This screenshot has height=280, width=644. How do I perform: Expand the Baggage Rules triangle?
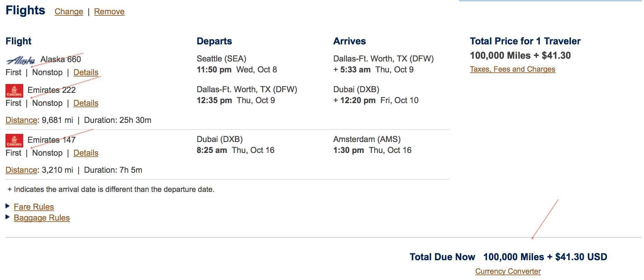(8, 217)
